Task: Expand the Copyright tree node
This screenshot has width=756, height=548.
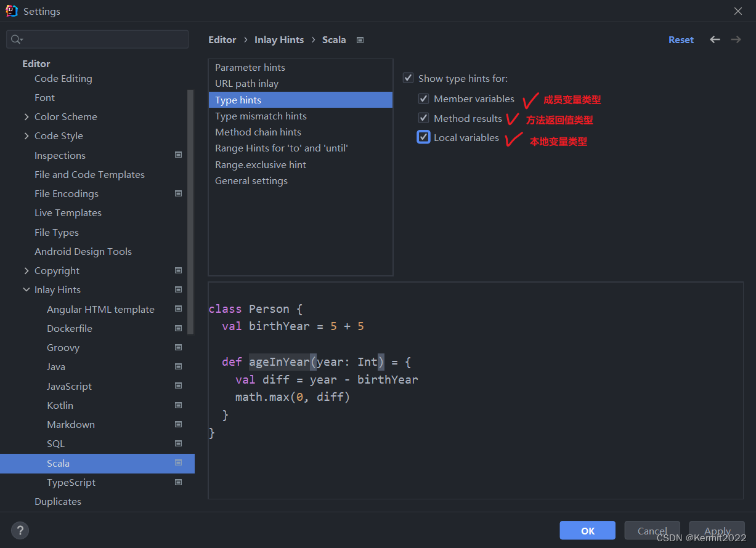Action: click(x=26, y=270)
